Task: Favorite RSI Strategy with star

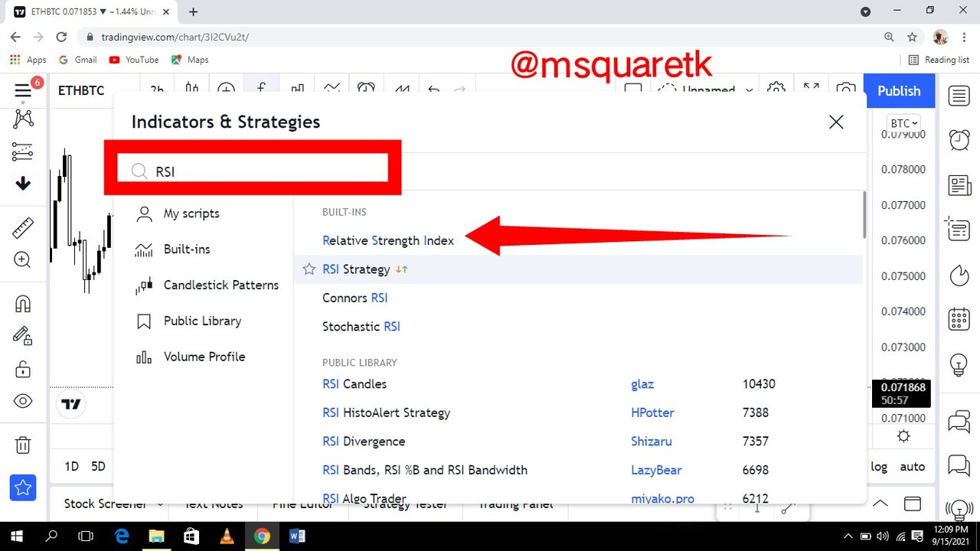Action: click(309, 269)
